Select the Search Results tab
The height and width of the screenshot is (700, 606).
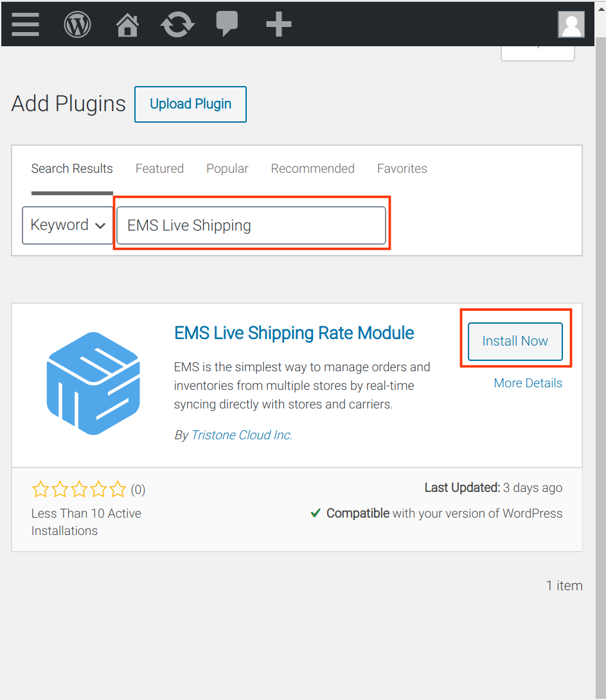(72, 169)
